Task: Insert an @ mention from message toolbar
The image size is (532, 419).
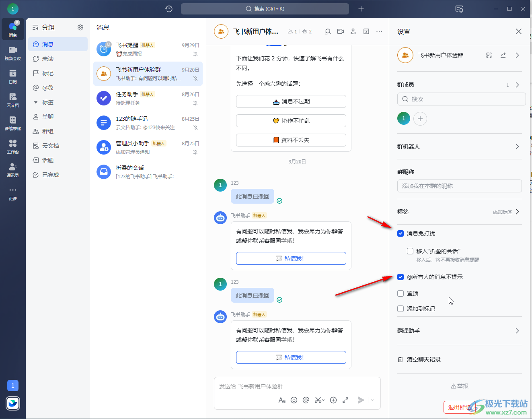Action: [306, 400]
